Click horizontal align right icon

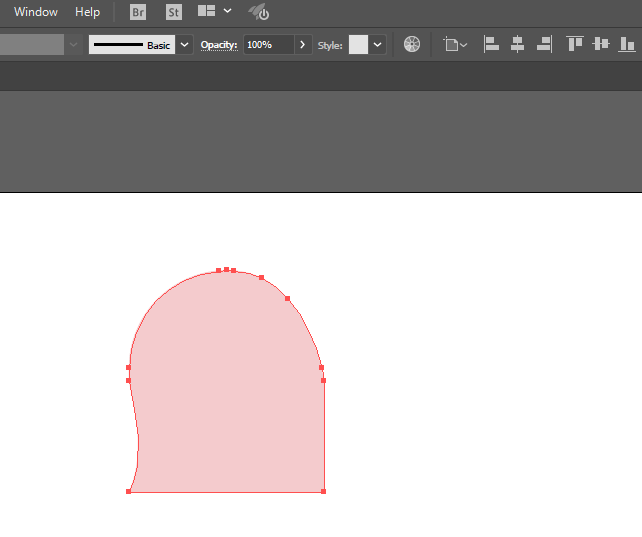[544, 44]
